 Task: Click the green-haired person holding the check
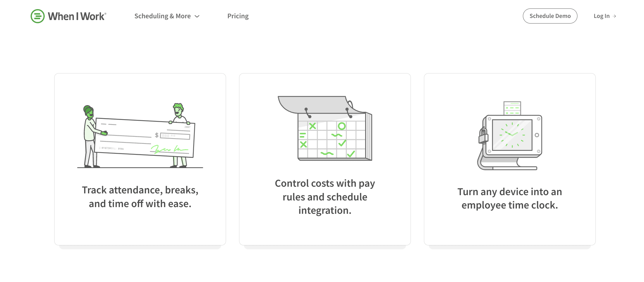coord(90,135)
